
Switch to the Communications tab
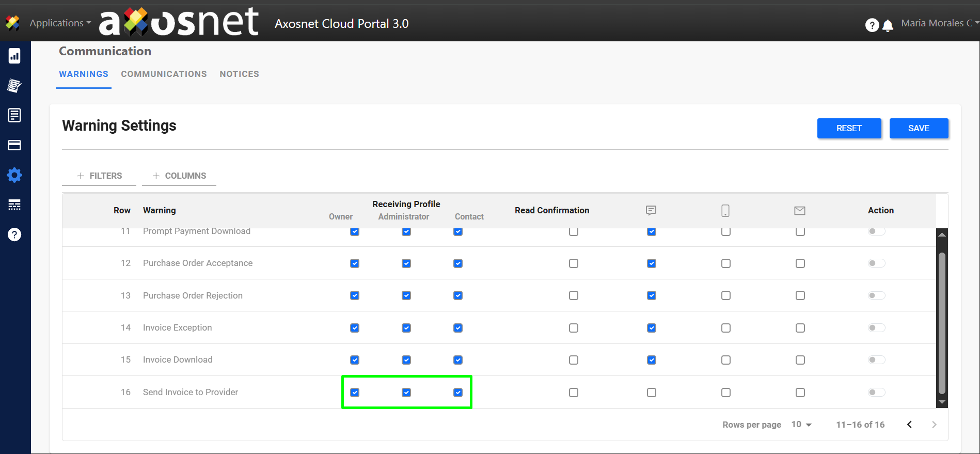[x=164, y=74]
